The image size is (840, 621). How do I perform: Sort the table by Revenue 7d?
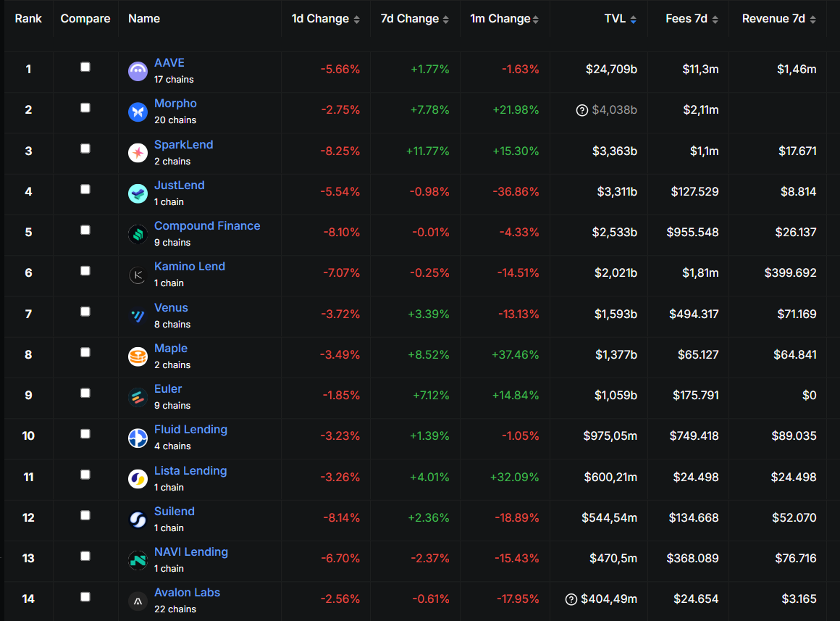779,19
